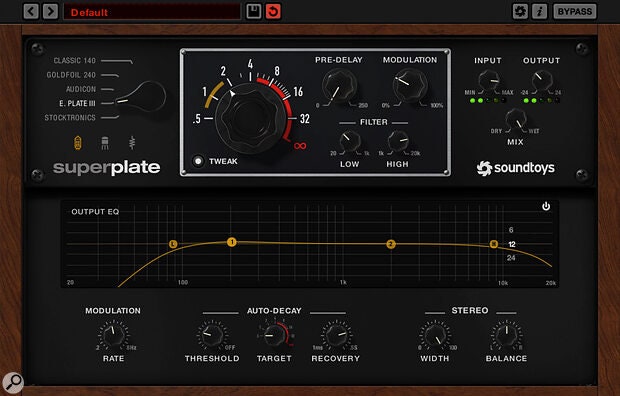Click the LOW filter knob
620x396 pixels.
(350, 141)
